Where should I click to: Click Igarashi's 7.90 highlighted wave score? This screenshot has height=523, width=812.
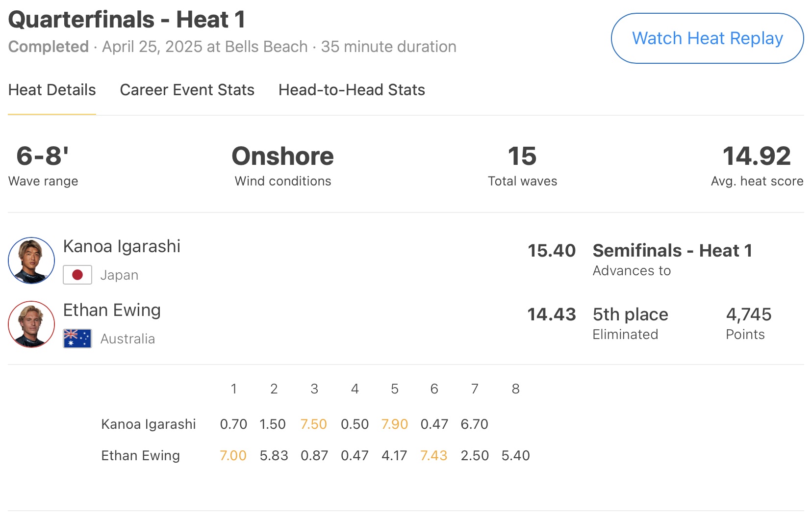(394, 424)
